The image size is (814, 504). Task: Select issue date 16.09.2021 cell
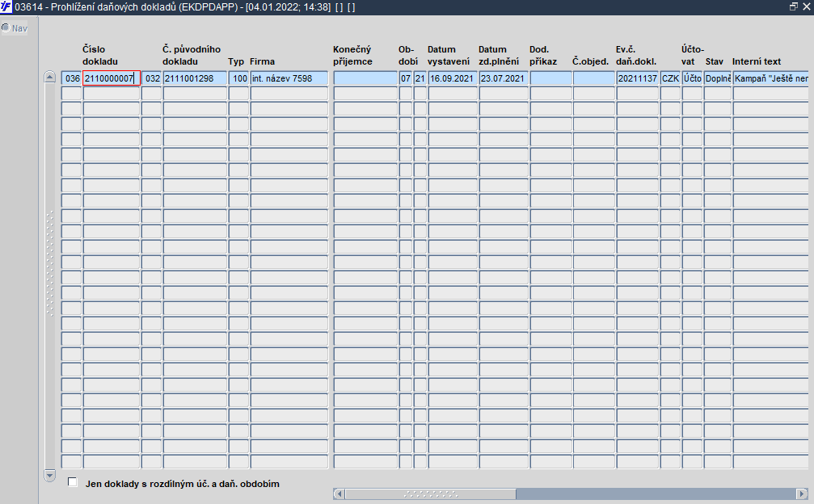(453, 78)
